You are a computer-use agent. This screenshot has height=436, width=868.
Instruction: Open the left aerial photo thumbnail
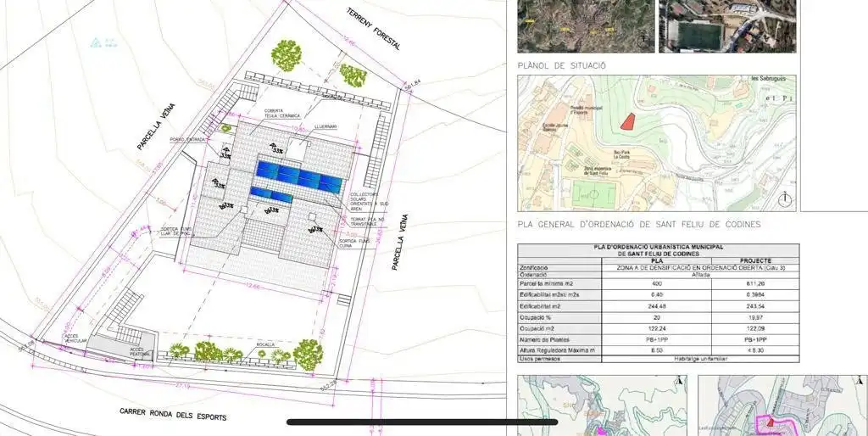pos(586,26)
